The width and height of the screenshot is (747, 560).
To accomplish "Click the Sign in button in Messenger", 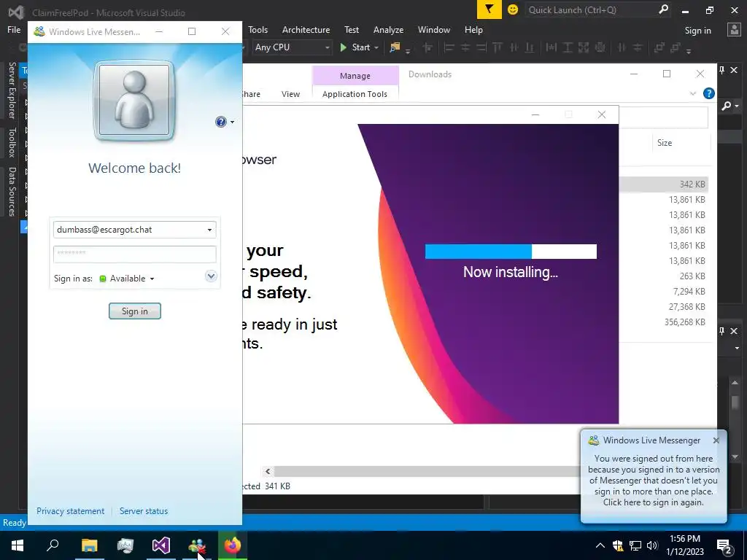I will tap(135, 311).
